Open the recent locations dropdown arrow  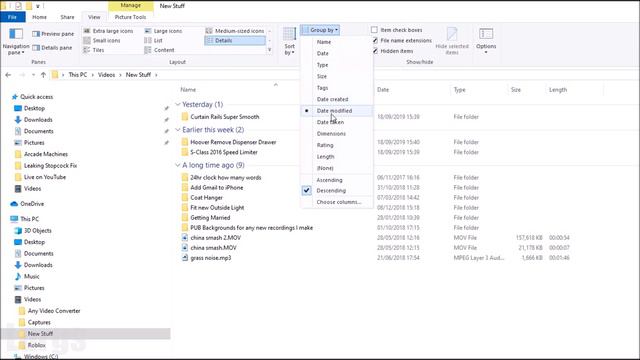click(33, 75)
